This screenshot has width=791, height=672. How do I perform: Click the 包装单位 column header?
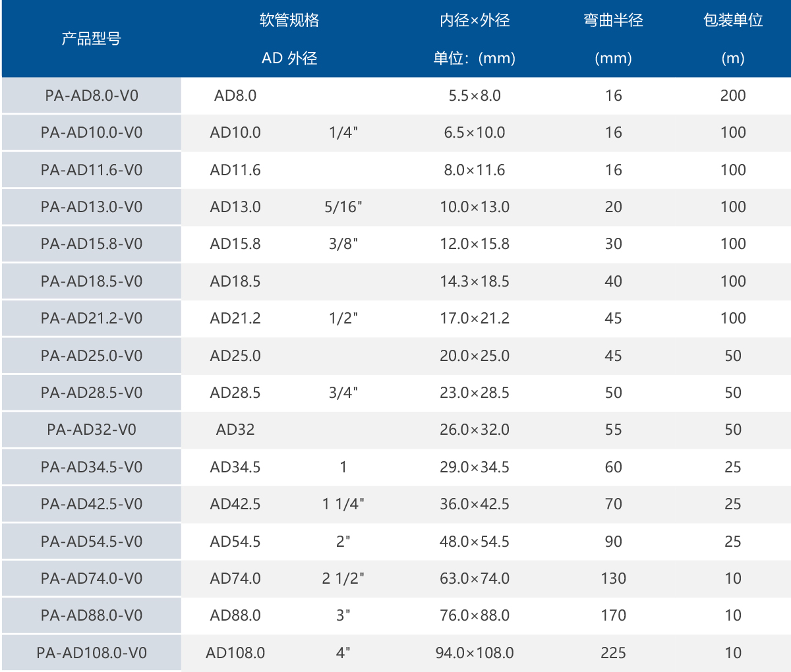[x=733, y=20]
